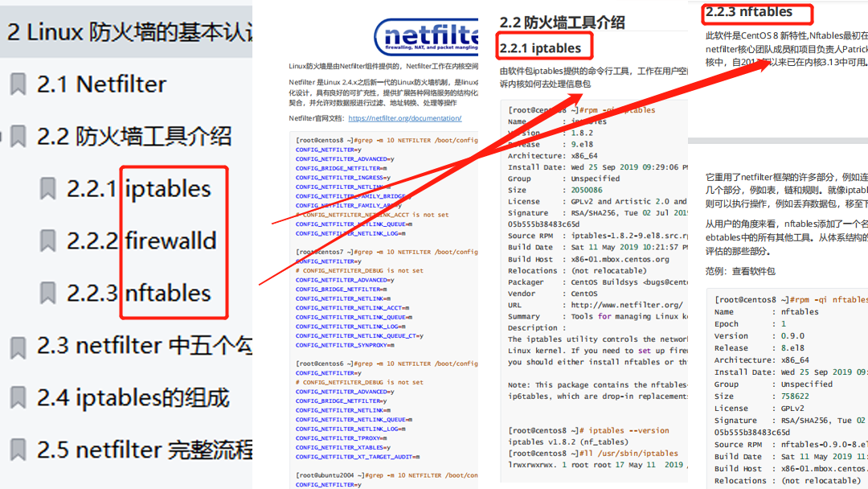Click the boxed 2.2.3 nftables document heading
Viewport: 868px width, 489px height.
[x=748, y=12]
